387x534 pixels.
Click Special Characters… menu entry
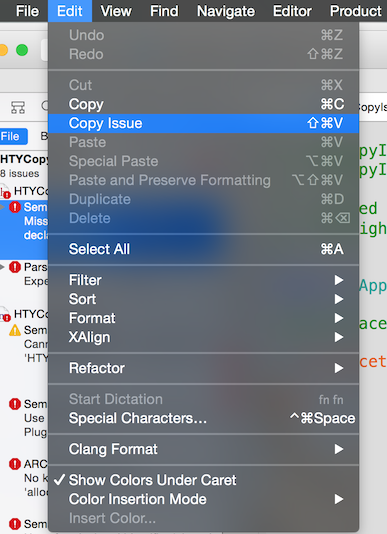(x=204, y=418)
